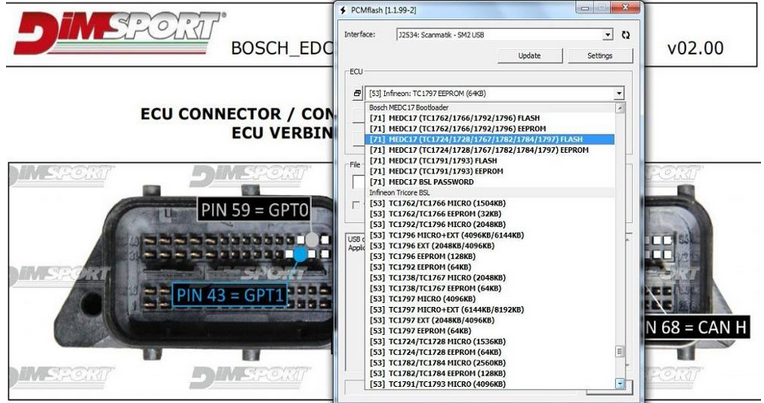
Task: Select TC1762/TC1766 MICRO (1504KB)
Action: [489, 203]
